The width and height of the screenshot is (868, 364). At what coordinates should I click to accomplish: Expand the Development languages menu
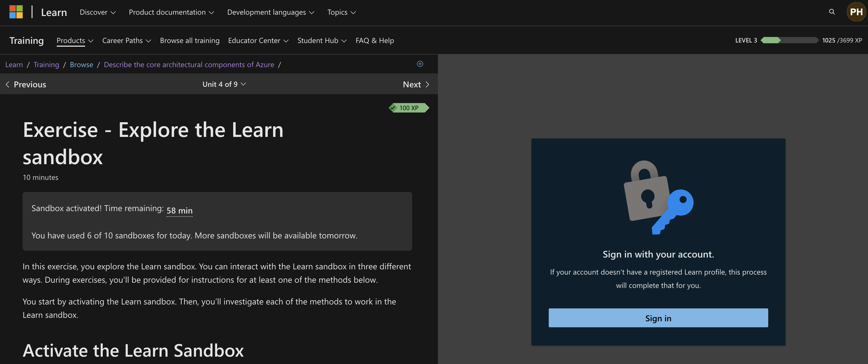click(271, 12)
